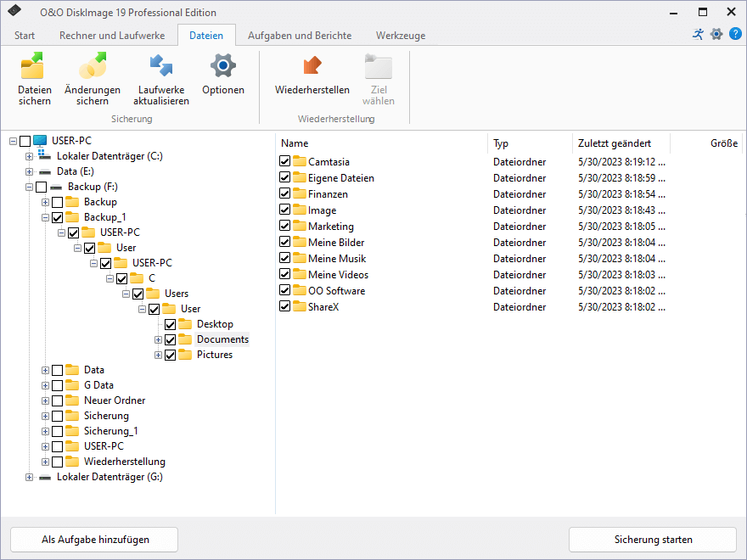Click the Data (E:) drive icon
The width and height of the screenshot is (747, 560).
coord(45,171)
